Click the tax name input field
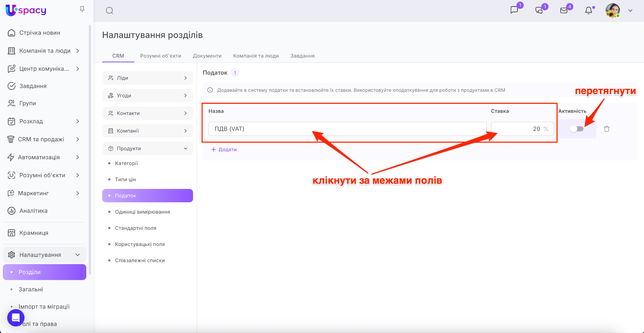 347,129
